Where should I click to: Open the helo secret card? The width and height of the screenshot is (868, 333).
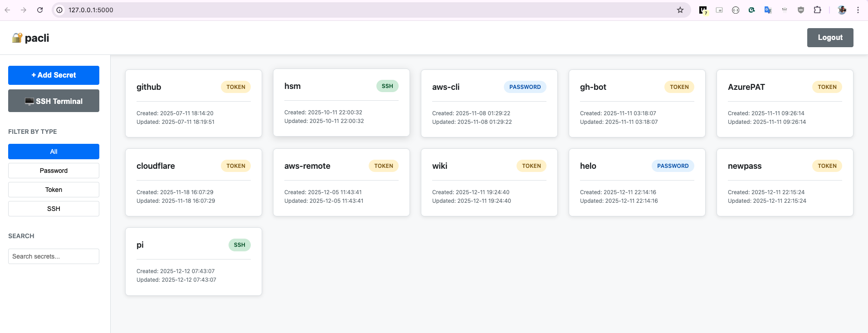[x=637, y=182]
